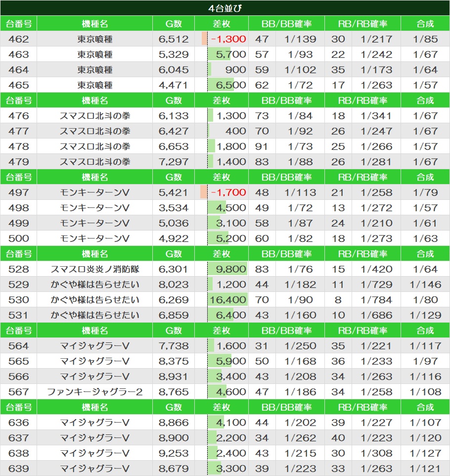Screen dimensions: 450x476
Task: Select machine number 564
Action: coord(18,346)
